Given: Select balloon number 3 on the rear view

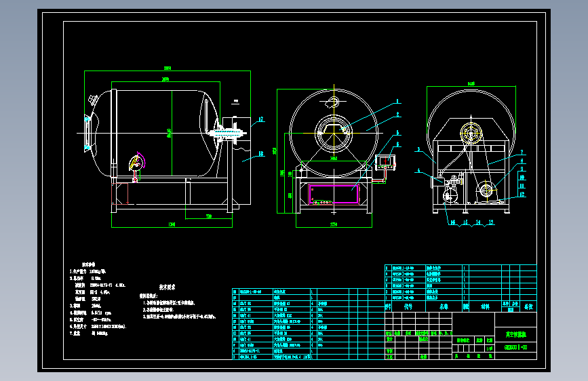Looking at the screenshot, I should [x=419, y=150].
